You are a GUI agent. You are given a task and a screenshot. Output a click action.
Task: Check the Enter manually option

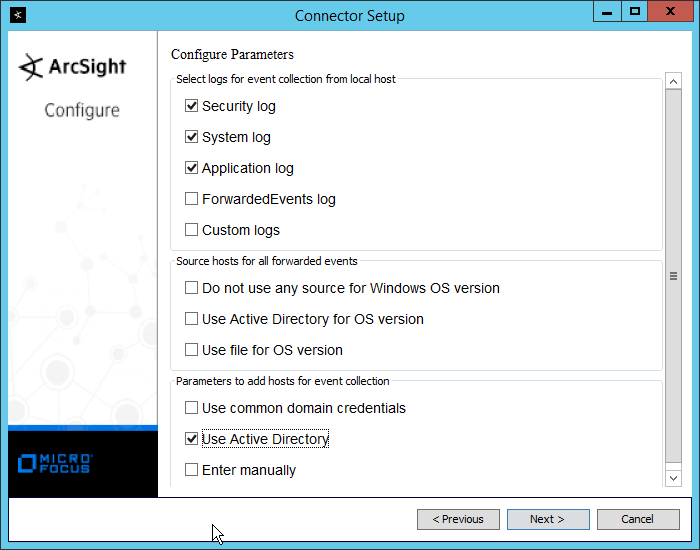[192, 470]
